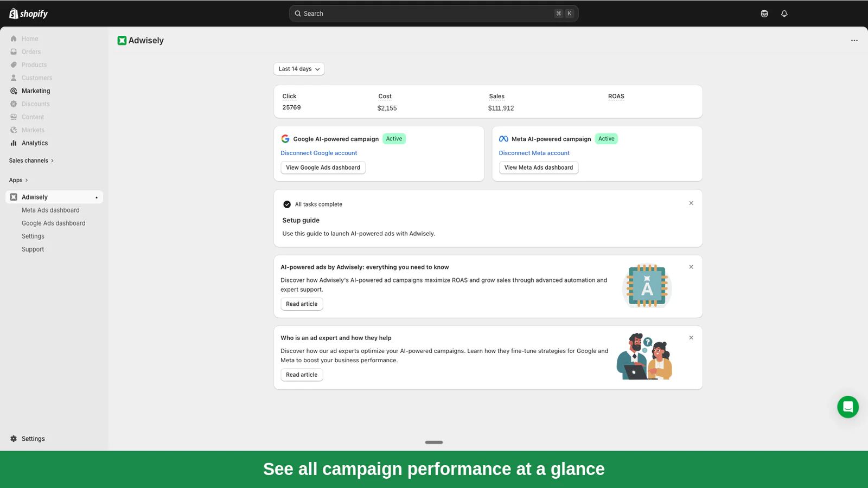Open the three-dot more actions menu
This screenshot has height=488, width=868.
point(854,41)
